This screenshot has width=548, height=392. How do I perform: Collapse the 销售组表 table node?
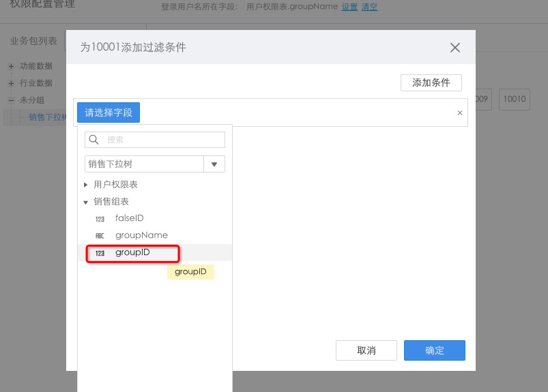(x=85, y=202)
